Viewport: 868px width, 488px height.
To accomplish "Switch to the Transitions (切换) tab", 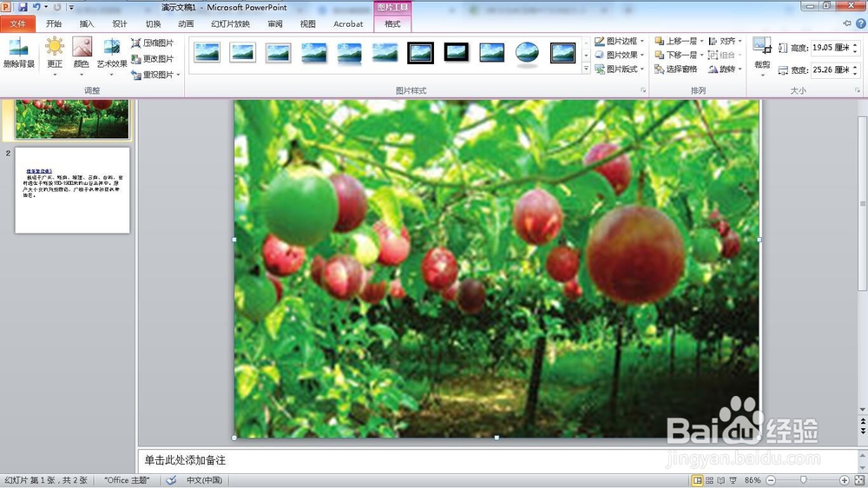I will click(154, 23).
